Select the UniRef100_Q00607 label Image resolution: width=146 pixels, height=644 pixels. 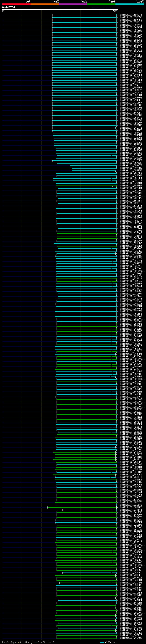pos(131,316)
